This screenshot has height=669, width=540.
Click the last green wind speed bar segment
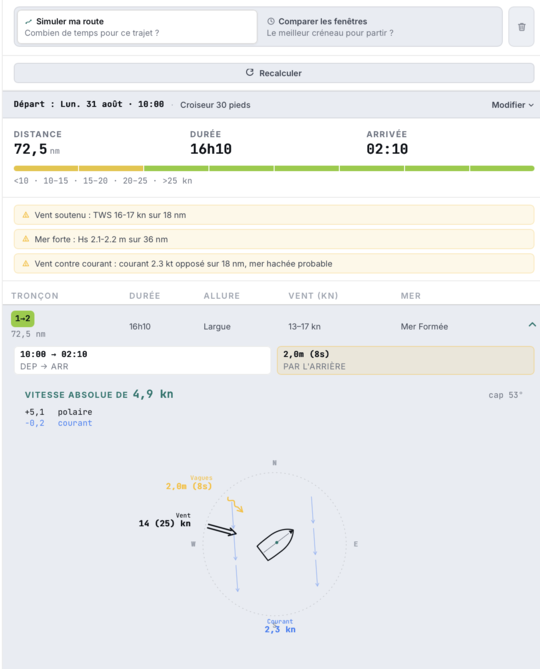[502, 169]
